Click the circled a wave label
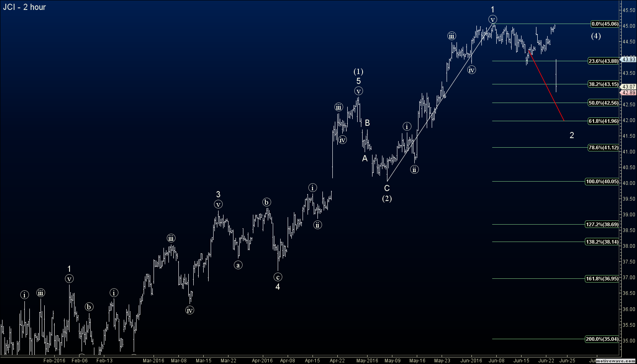The height and width of the screenshot is (364, 637). tap(238, 265)
